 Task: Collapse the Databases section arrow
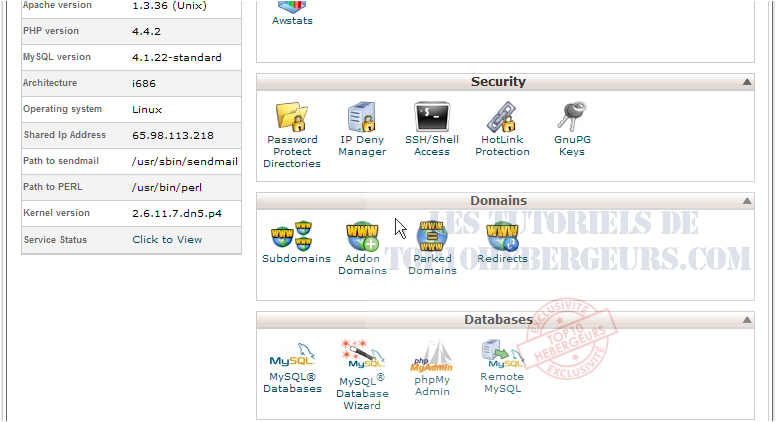[x=746, y=320]
